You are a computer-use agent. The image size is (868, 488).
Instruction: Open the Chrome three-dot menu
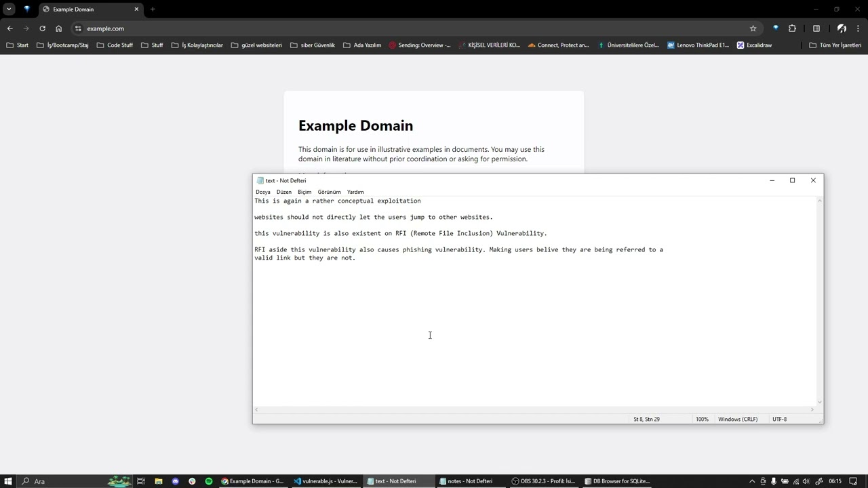859,28
